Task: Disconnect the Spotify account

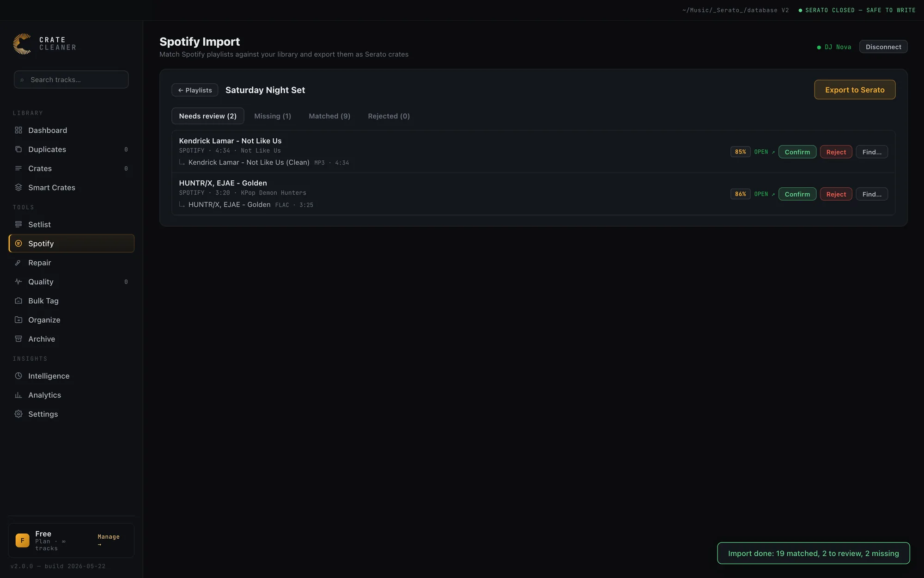Action: (883, 47)
